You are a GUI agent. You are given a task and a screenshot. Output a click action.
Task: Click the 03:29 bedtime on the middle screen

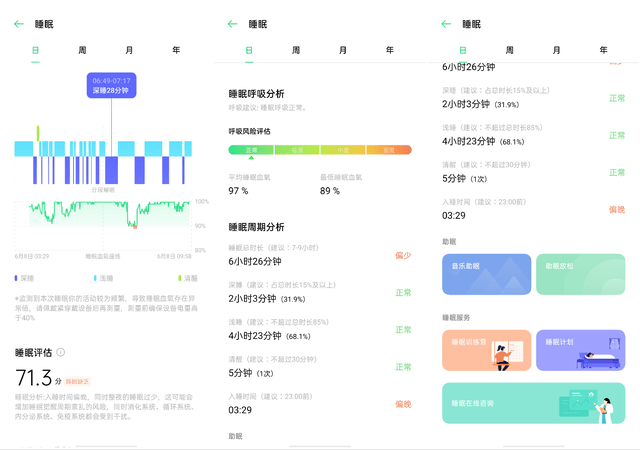[240, 410]
